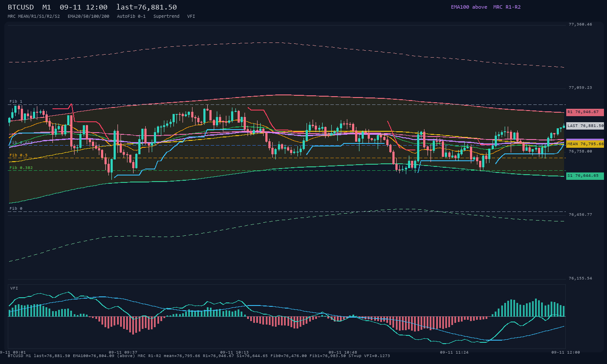Click the 09-11 12:00 timestamp in the title
Viewport: 607px width, 364px height.
pyautogui.click(x=84, y=7)
